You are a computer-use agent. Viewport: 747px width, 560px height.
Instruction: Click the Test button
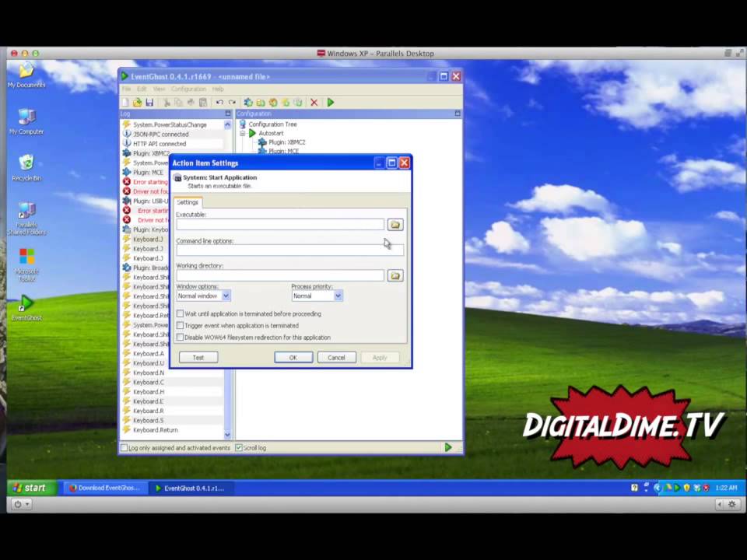[x=198, y=358]
